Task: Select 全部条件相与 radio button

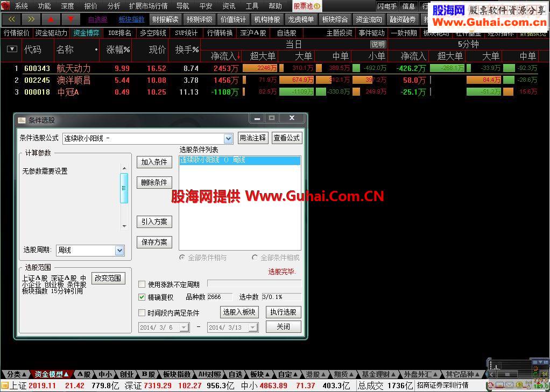Action: click(x=182, y=258)
